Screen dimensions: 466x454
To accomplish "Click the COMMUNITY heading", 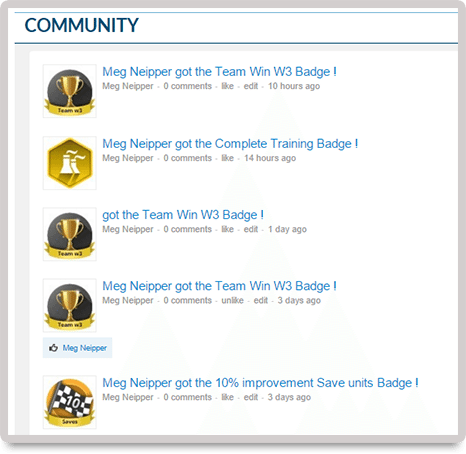I will point(82,25).
